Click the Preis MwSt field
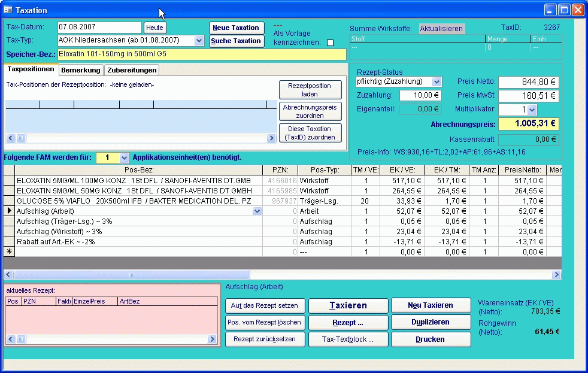The image size is (588, 373). [528, 96]
